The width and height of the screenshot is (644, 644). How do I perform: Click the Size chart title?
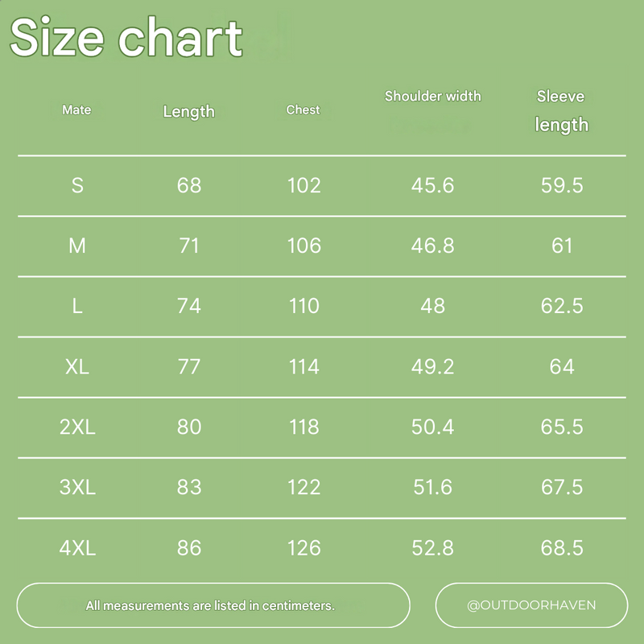[126, 37]
